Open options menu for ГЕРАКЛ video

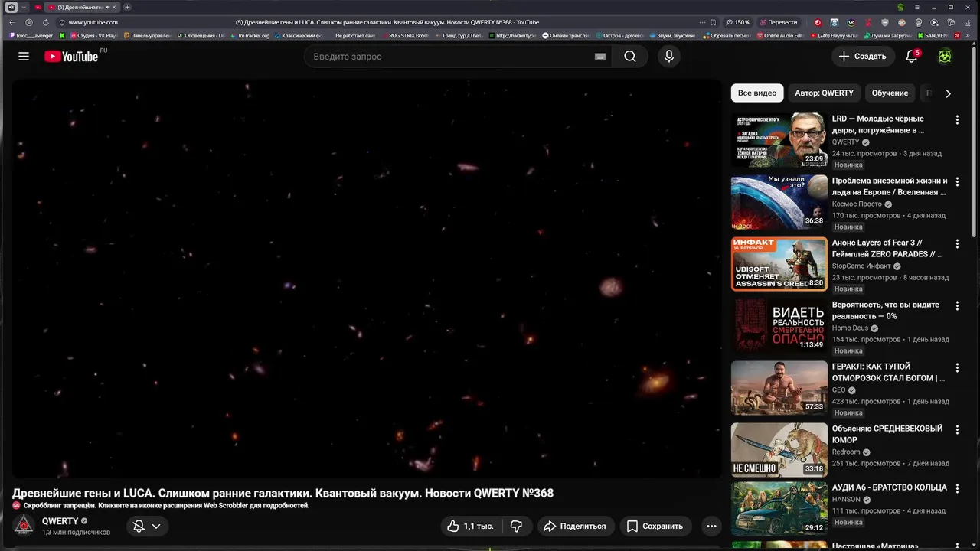point(956,367)
